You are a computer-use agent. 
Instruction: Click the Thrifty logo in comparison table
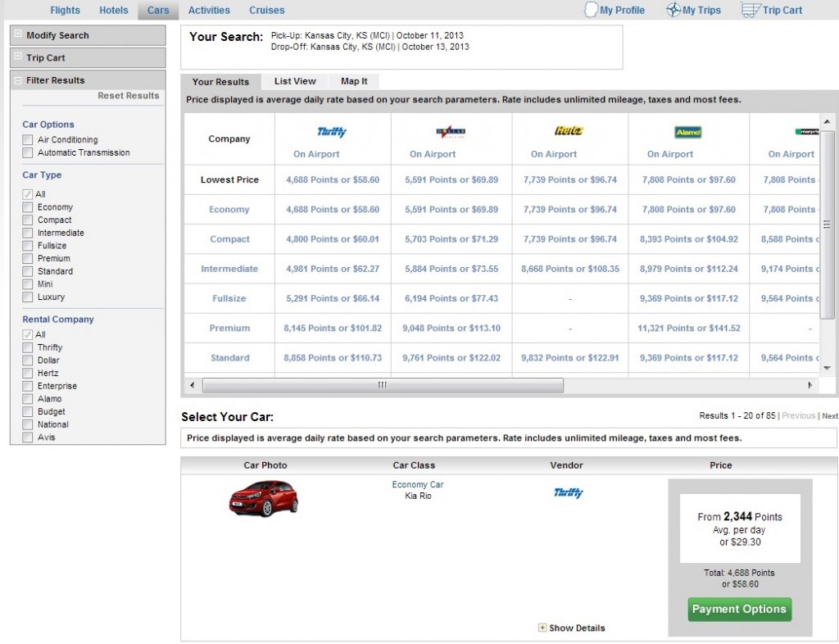pos(332,132)
